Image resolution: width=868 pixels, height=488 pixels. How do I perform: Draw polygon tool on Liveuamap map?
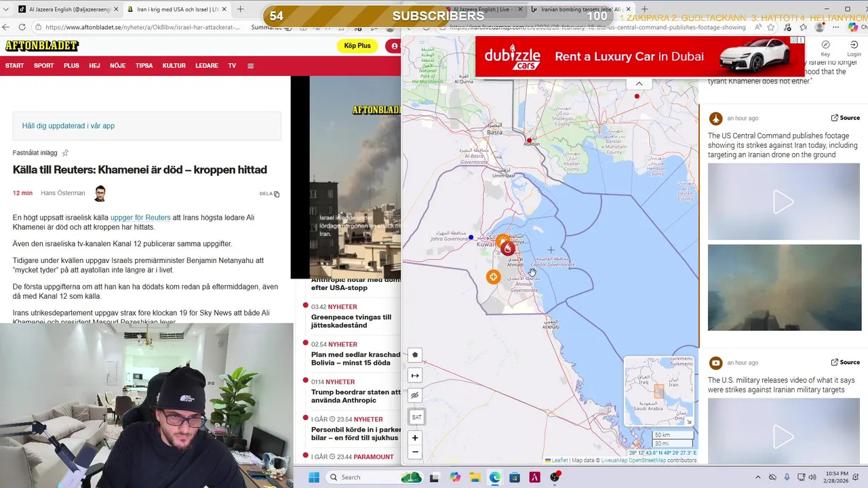click(415, 354)
